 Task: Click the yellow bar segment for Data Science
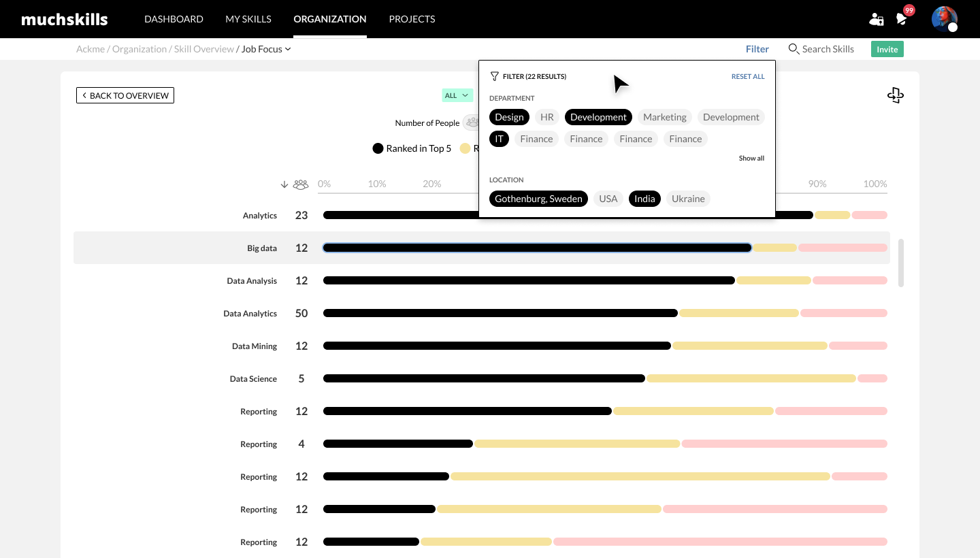pos(751,378)
